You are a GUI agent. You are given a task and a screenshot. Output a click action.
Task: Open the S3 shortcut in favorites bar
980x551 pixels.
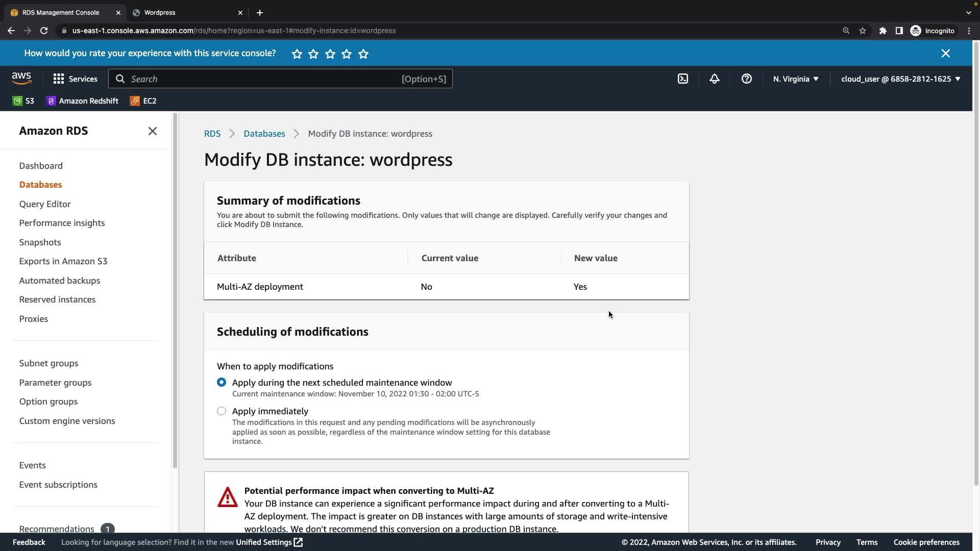[x=23, y=101]
